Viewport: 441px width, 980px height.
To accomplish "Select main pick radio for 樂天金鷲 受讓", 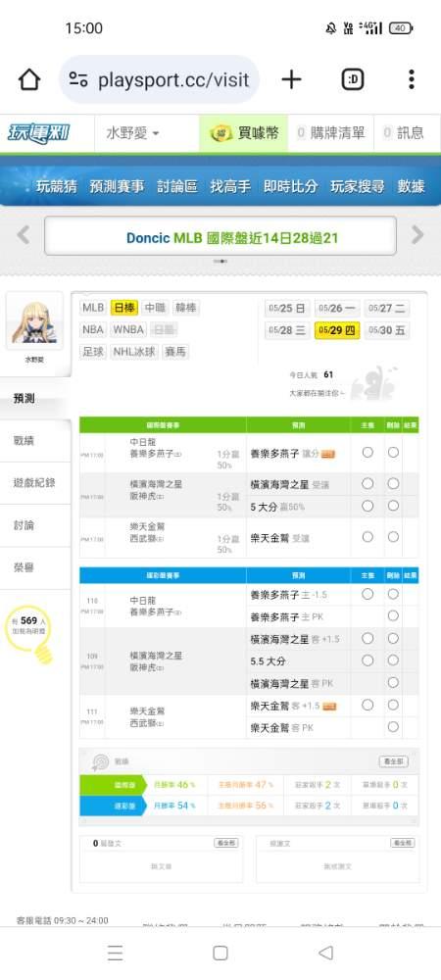I will (x=367, y=537).
